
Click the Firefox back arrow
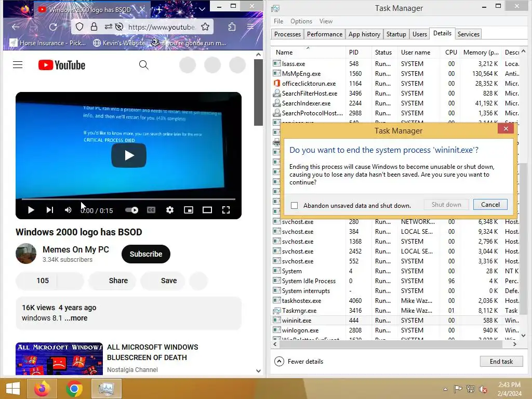(x=16, y=27)
